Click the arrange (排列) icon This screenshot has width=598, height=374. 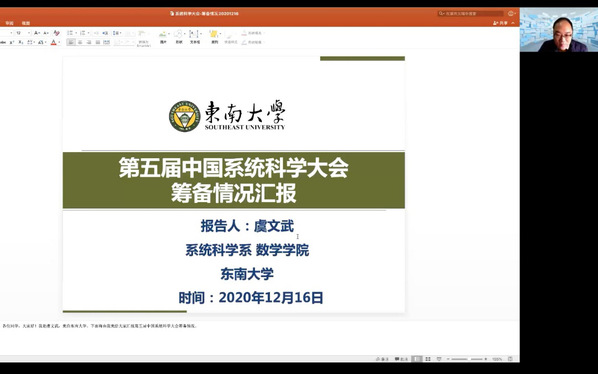pos(215,37)
